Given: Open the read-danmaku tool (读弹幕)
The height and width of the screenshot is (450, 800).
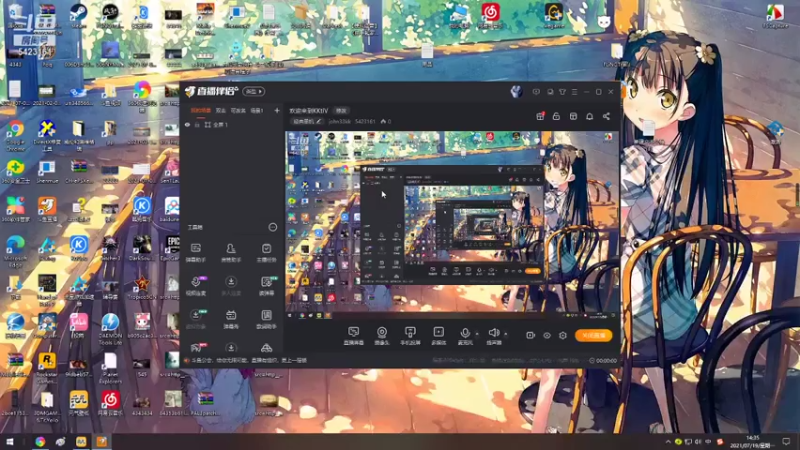Looking at the screenshot, I should (x=266, y=286).
